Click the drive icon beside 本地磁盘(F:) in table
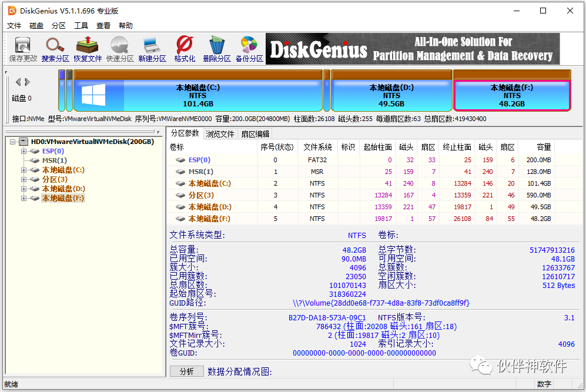The image size is (586, 392). coord(180,219)
